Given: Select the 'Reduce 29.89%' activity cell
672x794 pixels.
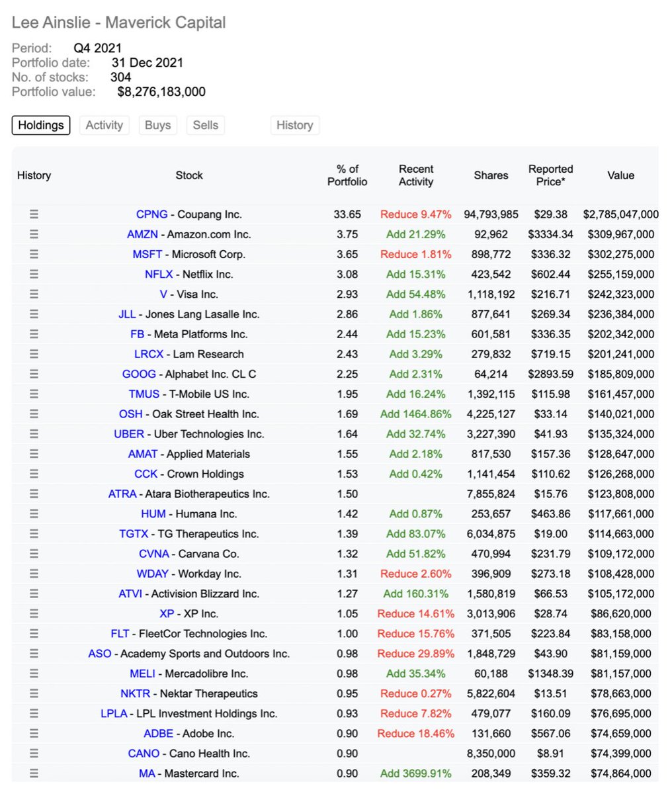Looking at the screenshot, I should point(416,654).
